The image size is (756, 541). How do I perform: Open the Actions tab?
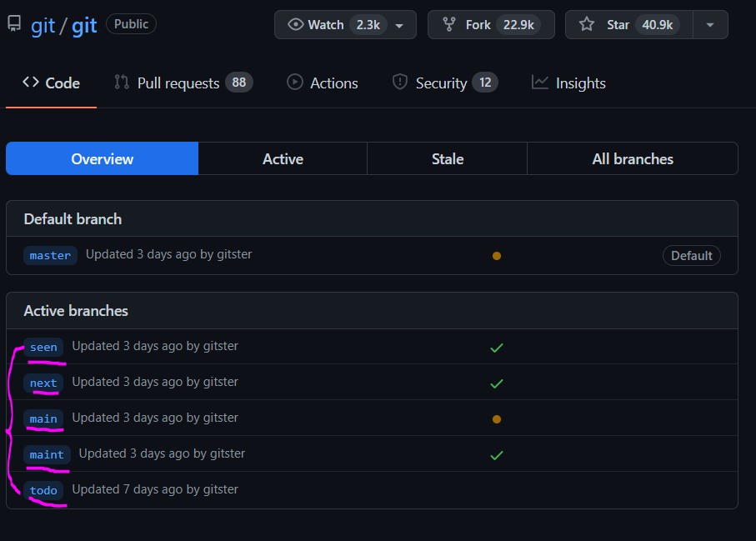tap(322, 83)
